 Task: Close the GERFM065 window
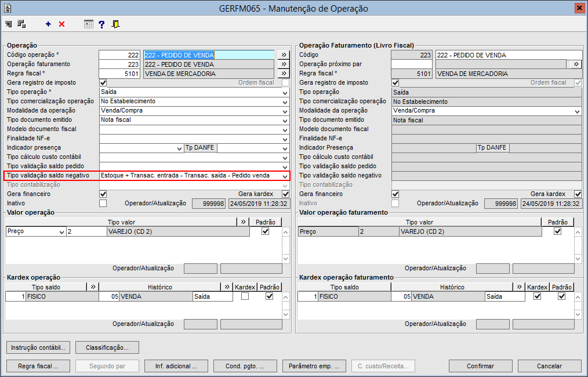coord(579,8)
